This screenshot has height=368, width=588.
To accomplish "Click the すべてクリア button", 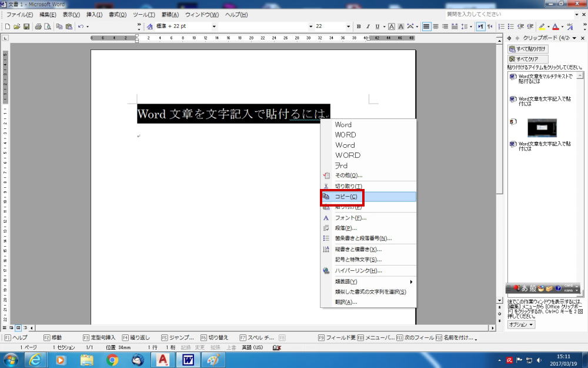I will click(x=528, y=59).
